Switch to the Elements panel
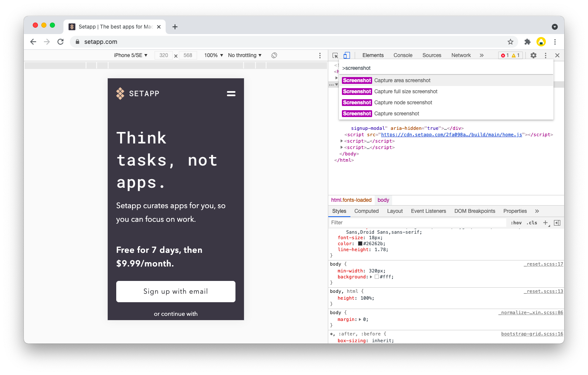This screenshot has height=375, width=588. pyautogui.click(x=373, y=55)
